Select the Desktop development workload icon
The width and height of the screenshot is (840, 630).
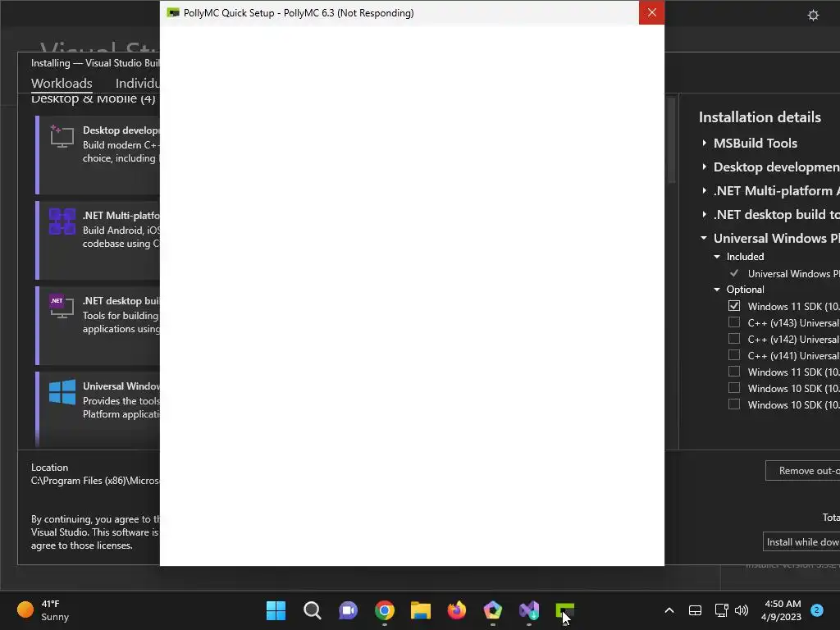pyautogui.click(x=62, y=136)
